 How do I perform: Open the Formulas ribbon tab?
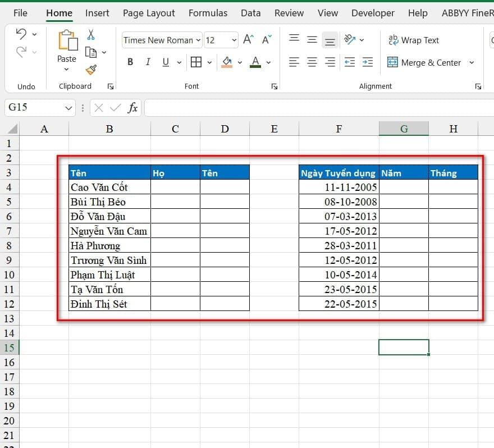[x=208, y=13]
